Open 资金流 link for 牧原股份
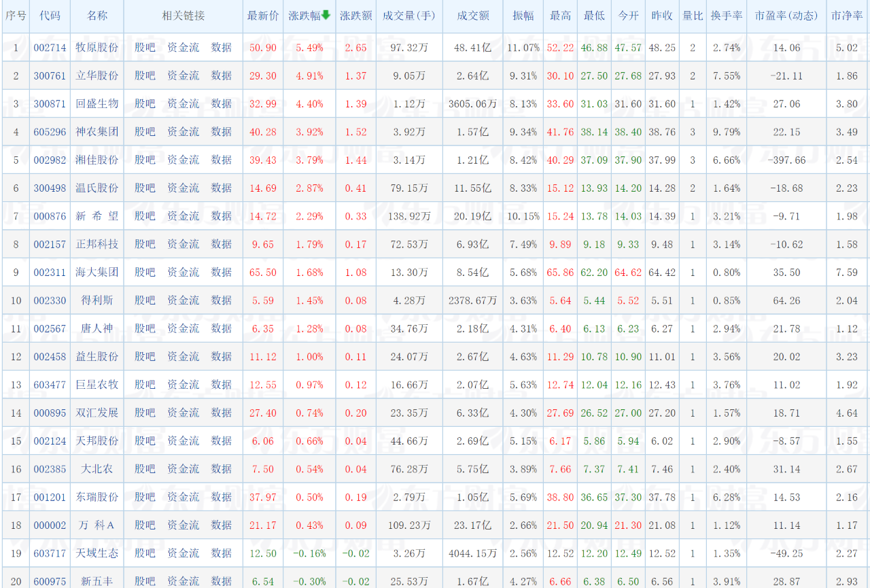 184,48
